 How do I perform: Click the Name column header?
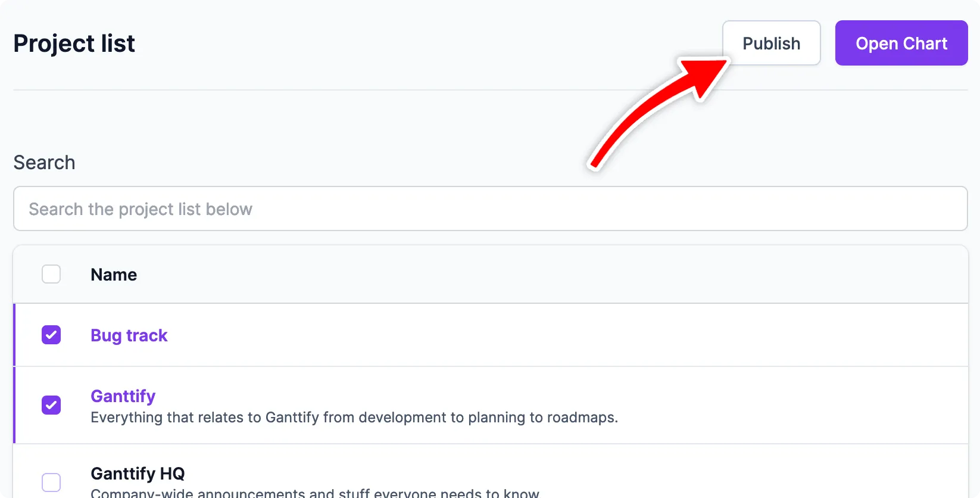113,274
